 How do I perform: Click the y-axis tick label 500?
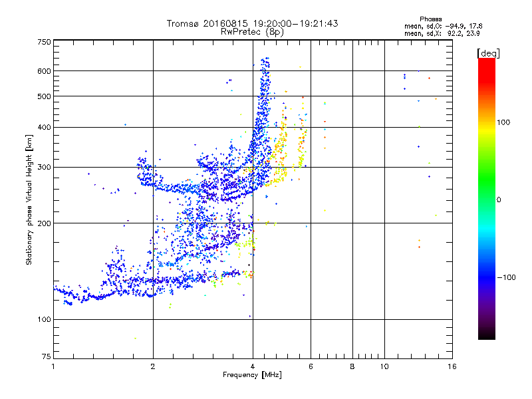tap(44, 96)
